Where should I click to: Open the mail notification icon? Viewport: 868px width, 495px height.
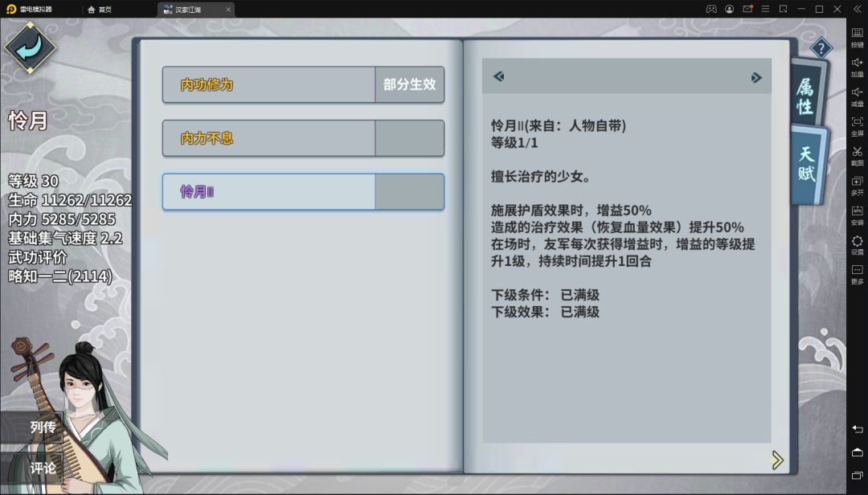748,9
